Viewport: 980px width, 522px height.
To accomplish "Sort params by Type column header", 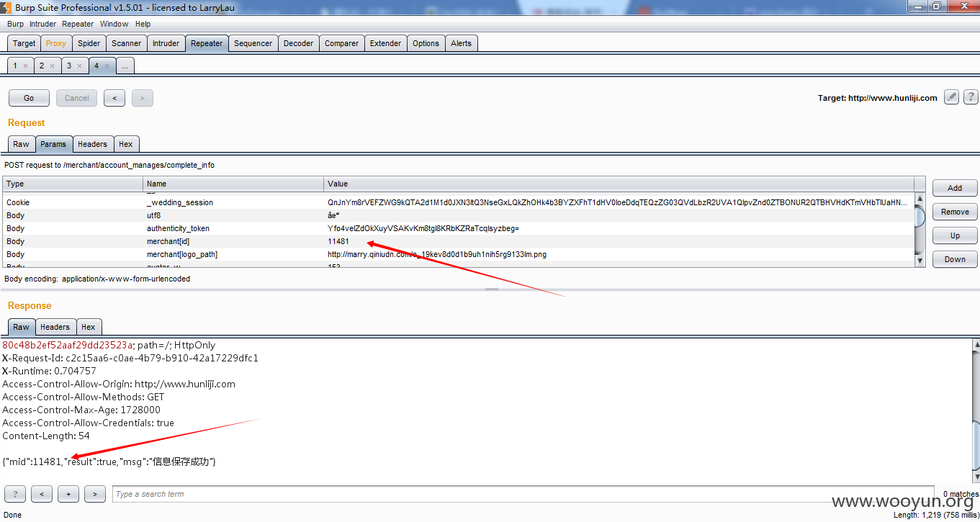I will (x=73, y=184).
